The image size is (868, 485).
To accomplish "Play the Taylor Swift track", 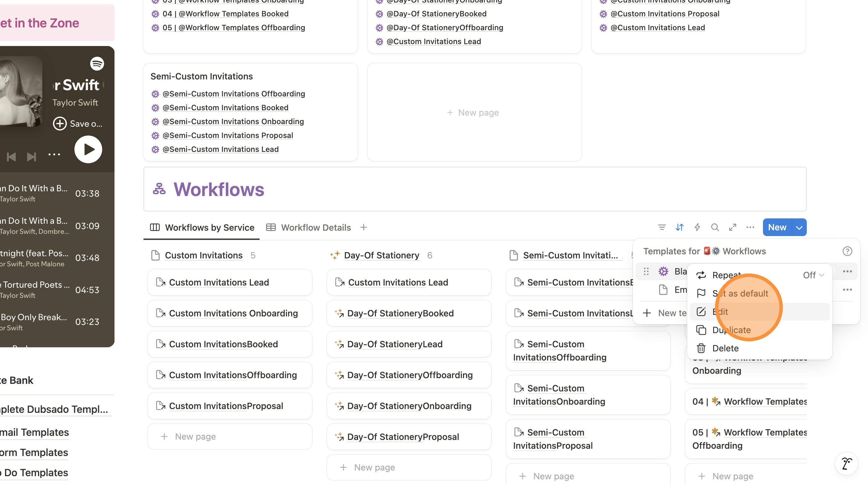I will tap(88, 149).
